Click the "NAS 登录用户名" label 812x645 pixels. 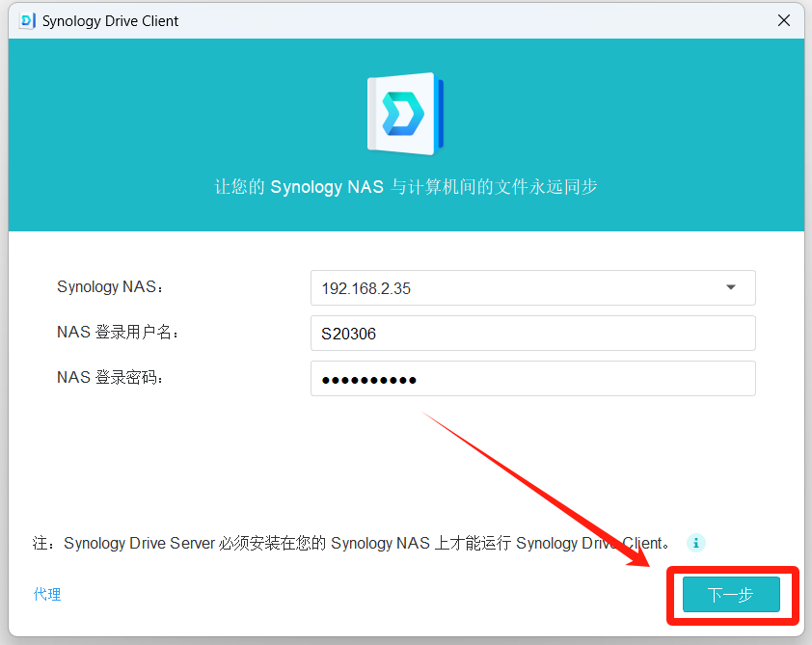click(x=119, y=333)
